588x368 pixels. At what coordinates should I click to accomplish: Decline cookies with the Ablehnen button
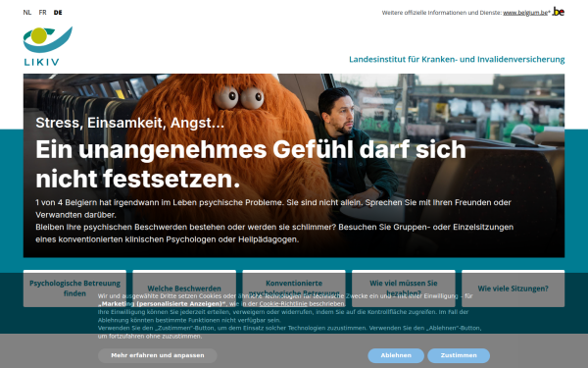click(x=396, y=355)
